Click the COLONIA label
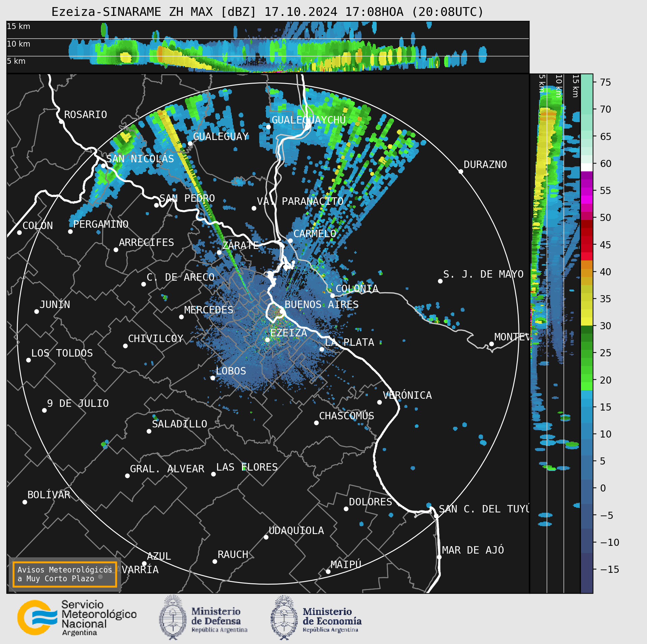The image size is (647, 644). click(x=357, y=289)
